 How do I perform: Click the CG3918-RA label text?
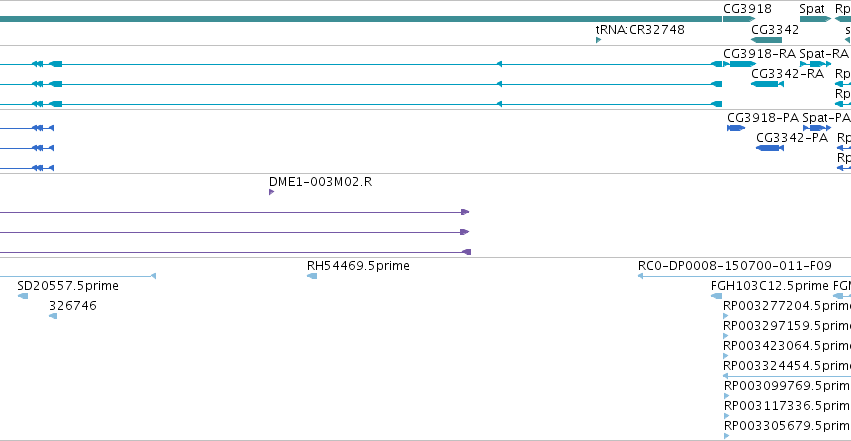[x=759, y=54]
